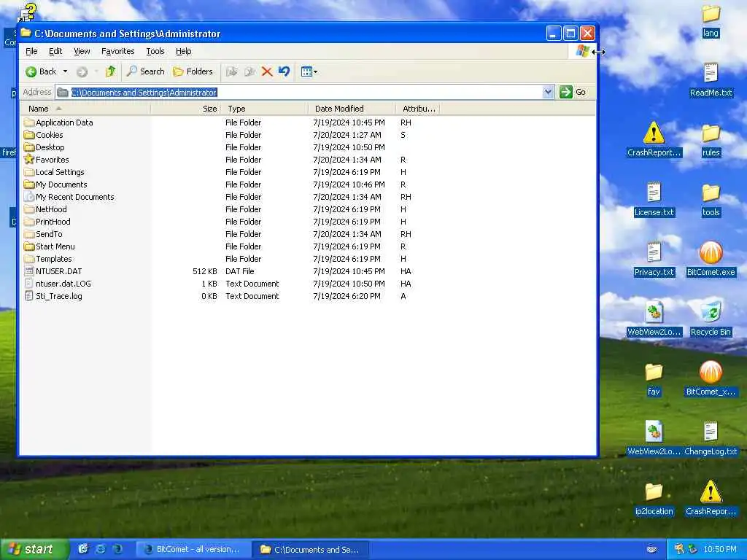Sort by the Name column header
Image resolution: width=747 pixels, height=560 pixels.
[x=85, y=109]
